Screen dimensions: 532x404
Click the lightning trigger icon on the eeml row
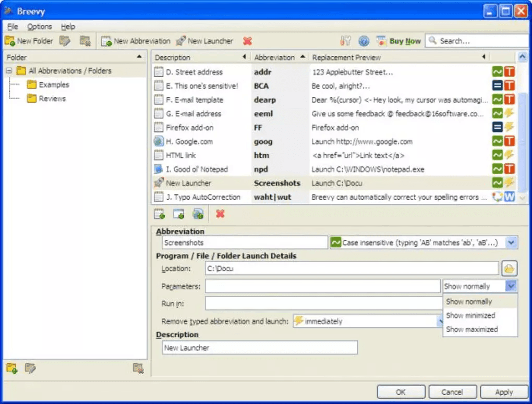(509, 114)
